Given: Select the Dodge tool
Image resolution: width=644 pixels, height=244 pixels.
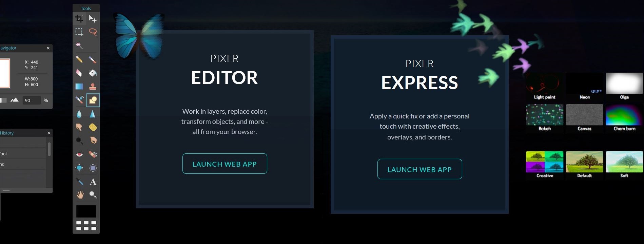Looking at the screenshot, I should (x=79, y=140).
